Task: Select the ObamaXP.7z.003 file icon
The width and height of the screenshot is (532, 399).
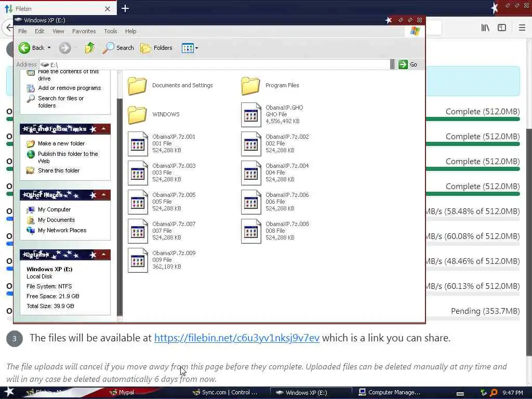Action: tap(138, 173)
